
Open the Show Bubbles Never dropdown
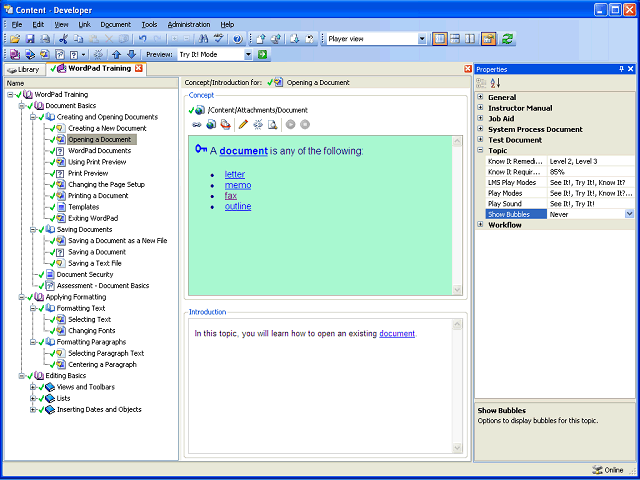[x=629, y=214]
